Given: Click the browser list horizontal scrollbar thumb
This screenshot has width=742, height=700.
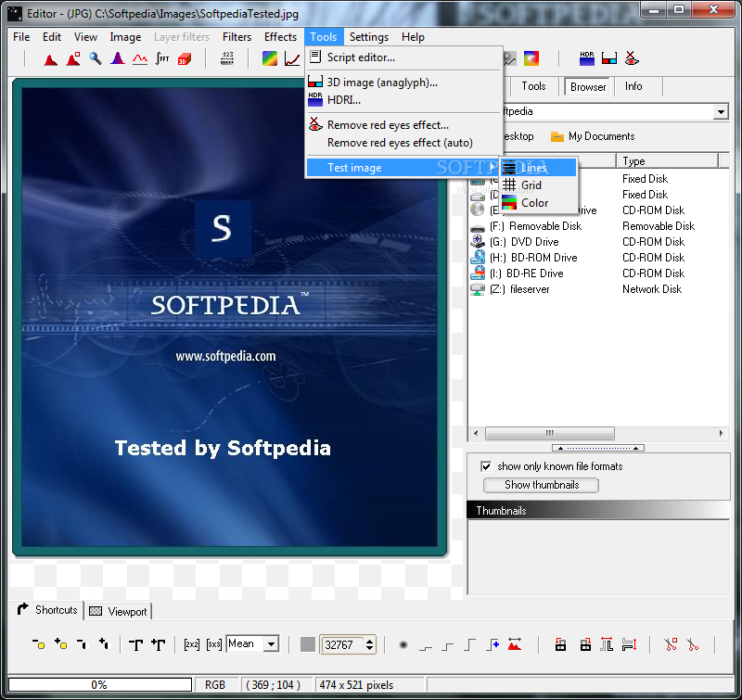Looking at the screenshot, I should point(549,433).
